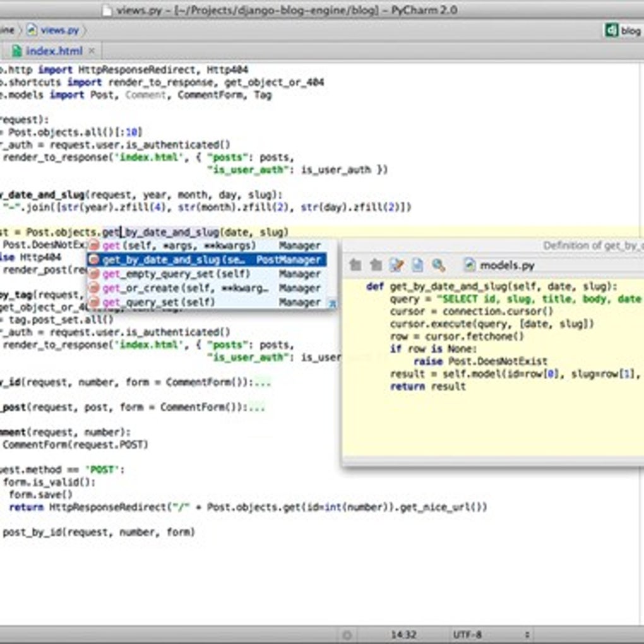Viewport: 644px width, 644px height.
Task: Click the models.py file icon in the popup
Action: (x=470, y=265)
